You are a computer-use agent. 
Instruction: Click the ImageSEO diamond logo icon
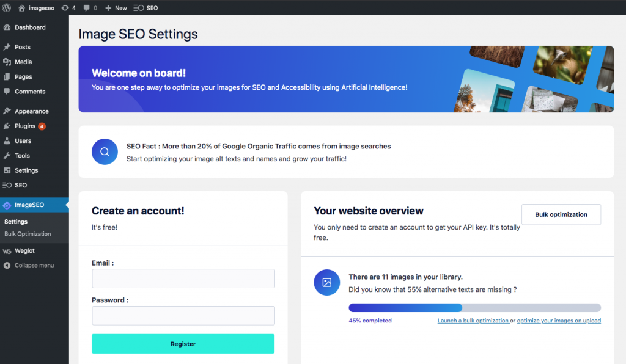point(7,205)
